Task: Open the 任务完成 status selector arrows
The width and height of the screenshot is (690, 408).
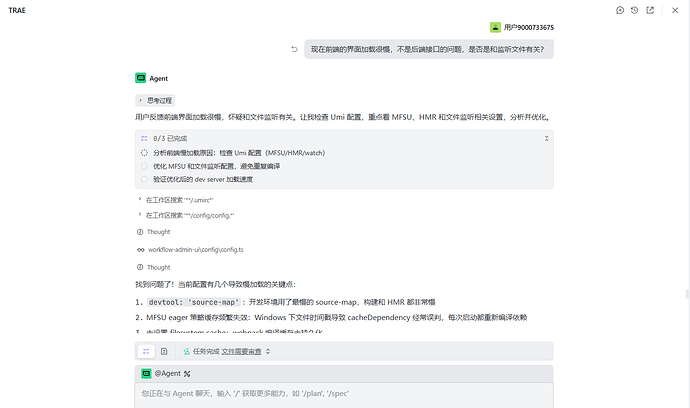Action: tap(268, 351)
